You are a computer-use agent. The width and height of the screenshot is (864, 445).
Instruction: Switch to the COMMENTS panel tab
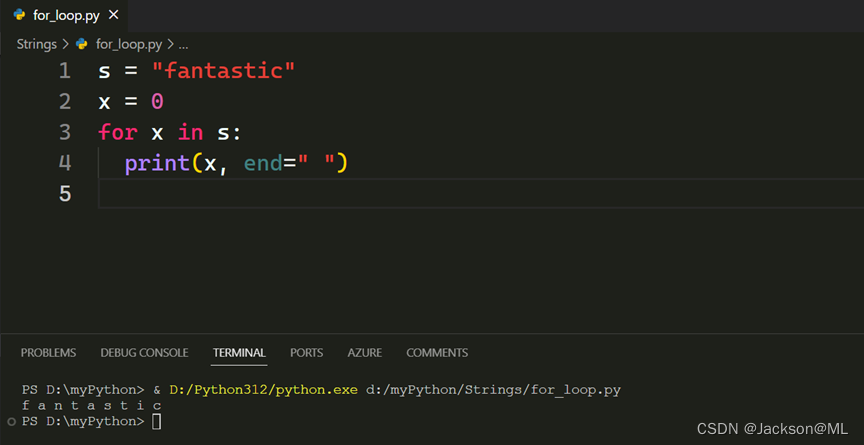(x=436, y=353)
